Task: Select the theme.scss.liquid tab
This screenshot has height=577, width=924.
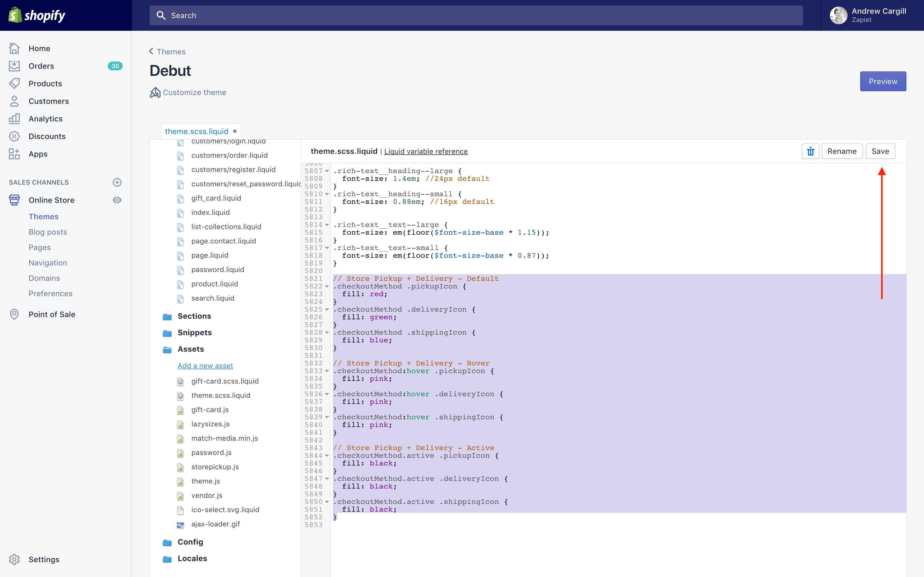Action: click(x=197, y=131)
